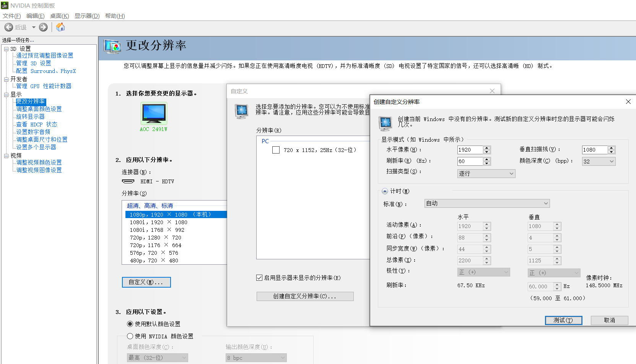Open 管理 GPU 性能计数器 item
This screenshot has width=636, height=364.
click(44, 86)
